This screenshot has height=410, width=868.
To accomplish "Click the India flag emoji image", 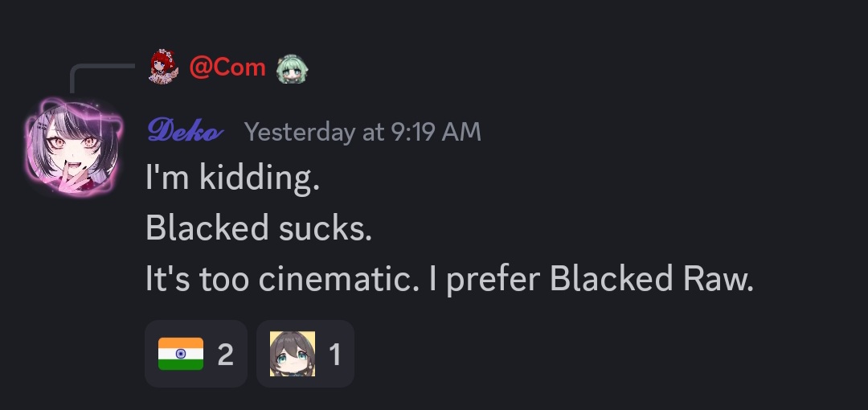I will coord(181,354).
